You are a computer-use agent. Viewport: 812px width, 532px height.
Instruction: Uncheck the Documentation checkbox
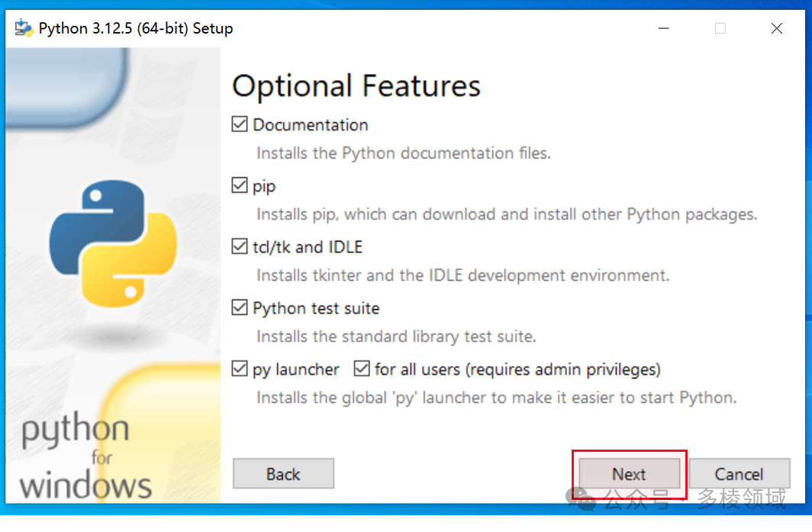[240, 124]
